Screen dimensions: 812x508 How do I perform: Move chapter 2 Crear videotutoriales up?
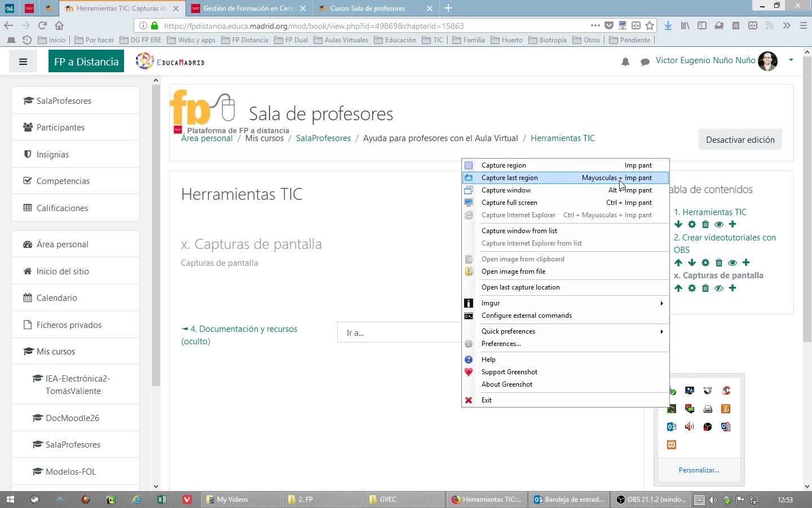678,262
